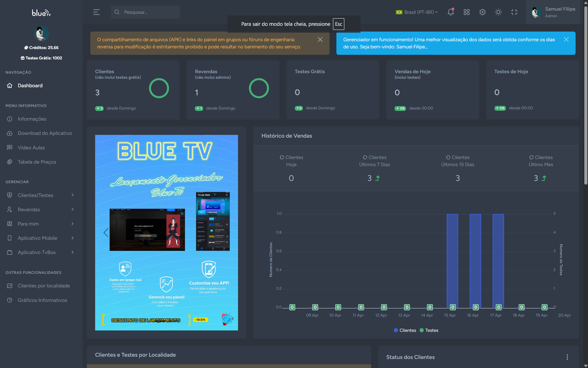Screen dimensions: 588x368
Task: Click the Revendas user icon
Action: (x=10, y=209)
